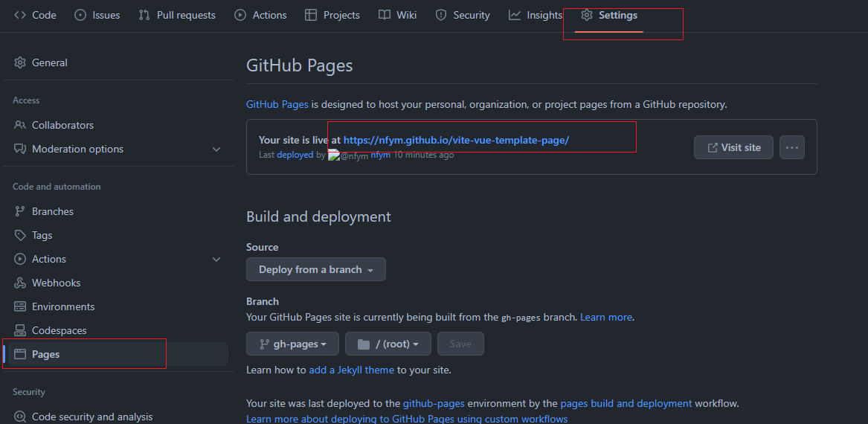Click the '10 minutes ago' timestamp
Image resolution: width=868 pixels, height=424 pixels.
[x=423, y=155]
